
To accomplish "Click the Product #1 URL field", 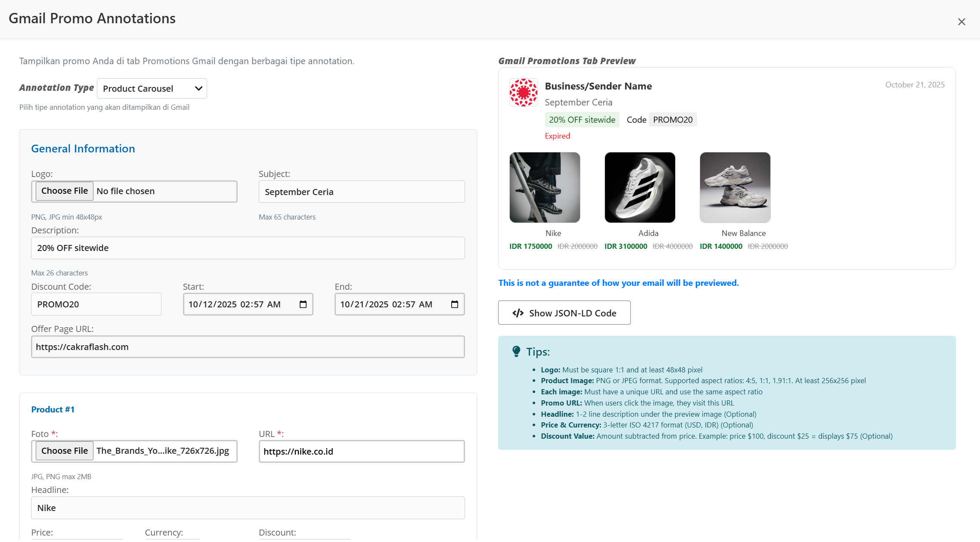I will [x=362, y=452].
